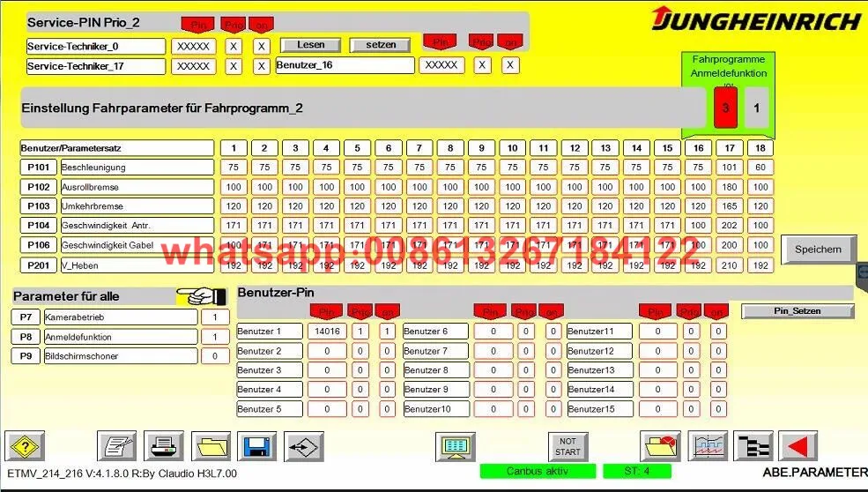Click the Service-Techniker_0 name field

click(96, 47)
